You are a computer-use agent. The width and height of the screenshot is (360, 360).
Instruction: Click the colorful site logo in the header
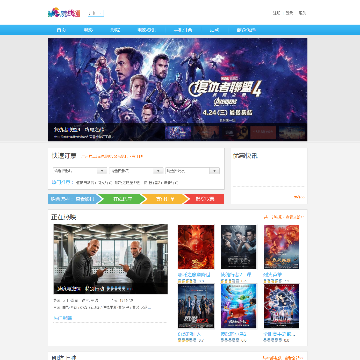point(64,13)
